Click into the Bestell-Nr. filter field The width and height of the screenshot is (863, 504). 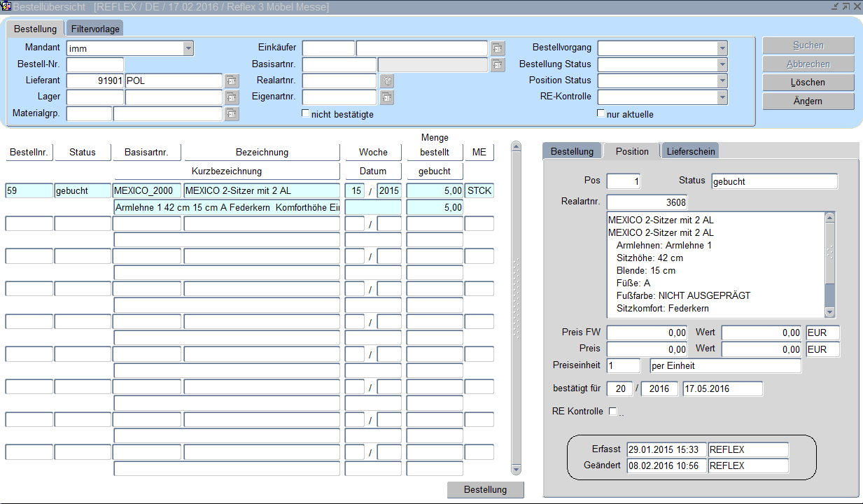tap(94, 65)
